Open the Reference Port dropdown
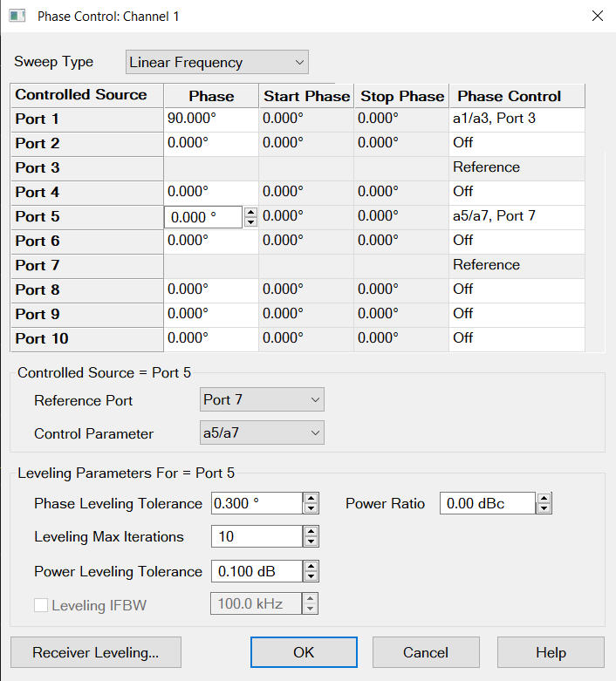 pos(262,399)
